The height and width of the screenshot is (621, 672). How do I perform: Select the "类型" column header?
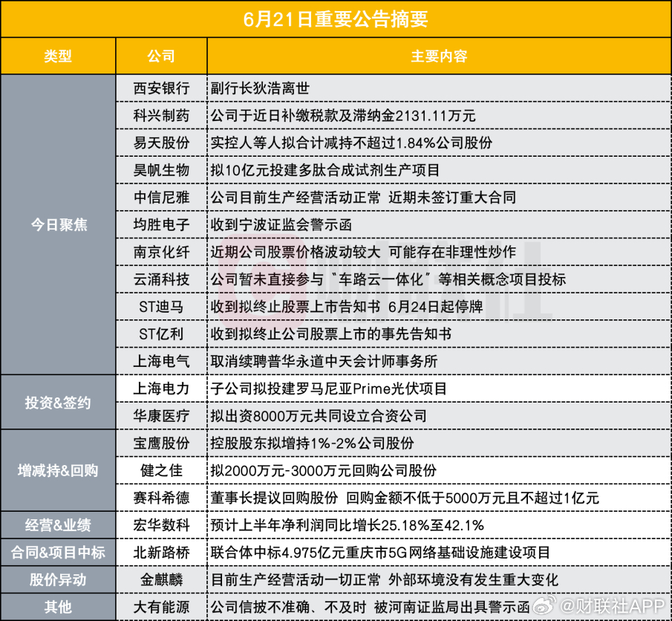[58, 56]
